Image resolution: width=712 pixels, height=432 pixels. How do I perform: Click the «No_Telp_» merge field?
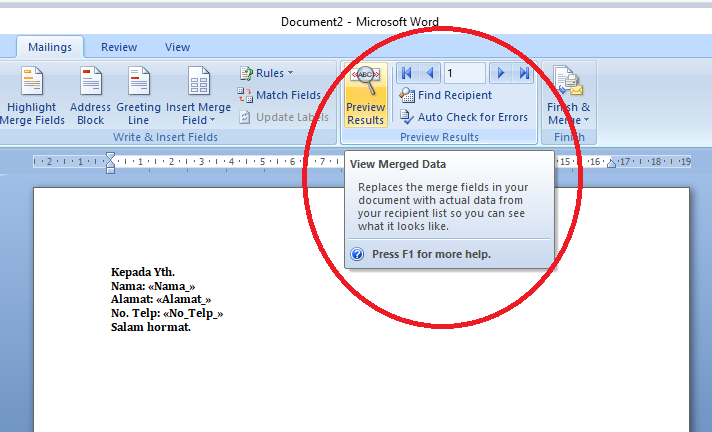(193, 313)
